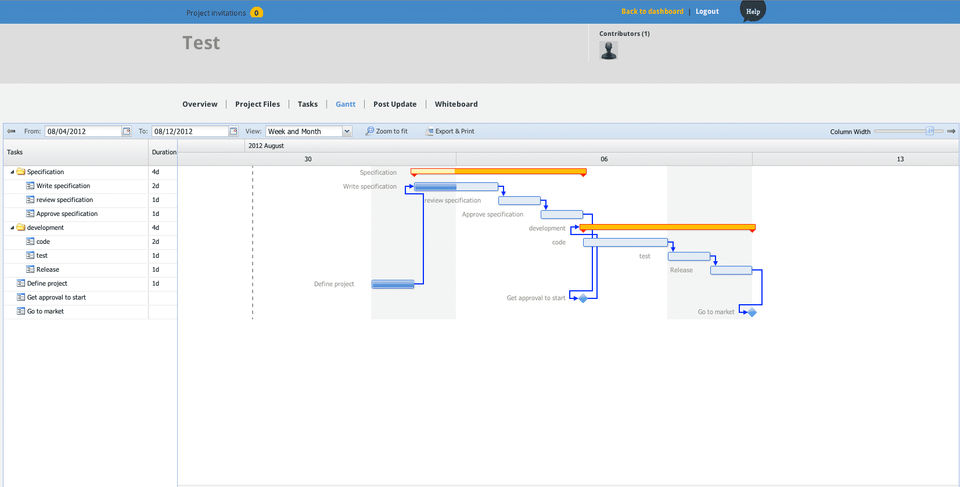960x487 pixels.
Task: Click the test task icon
Action: pos(30,255)
